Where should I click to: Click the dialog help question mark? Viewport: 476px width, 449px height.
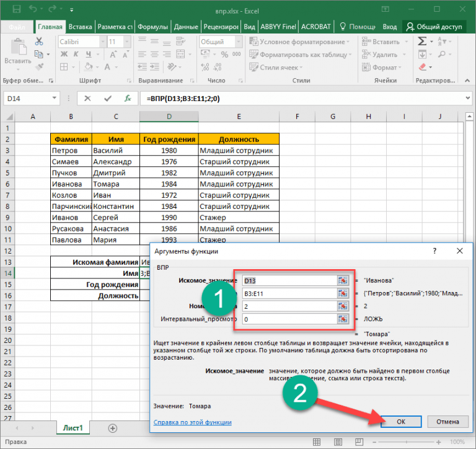click(x=434, y=251)
